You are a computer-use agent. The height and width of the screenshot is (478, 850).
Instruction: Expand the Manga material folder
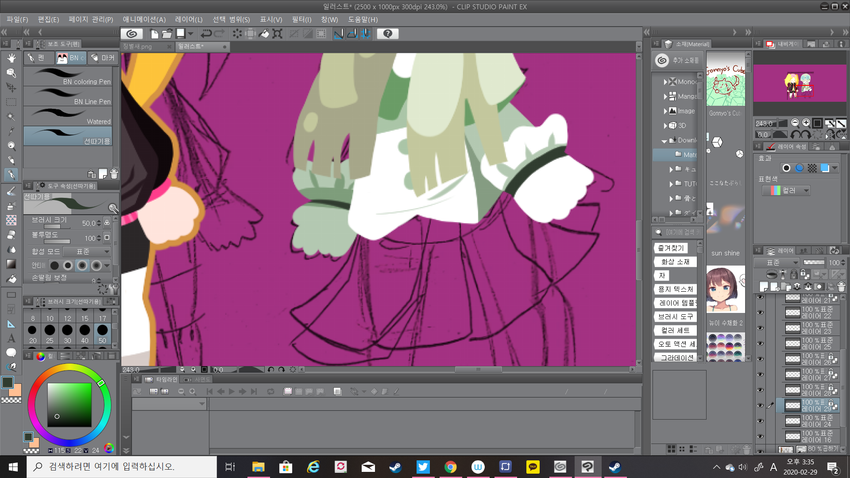(666, 96)
